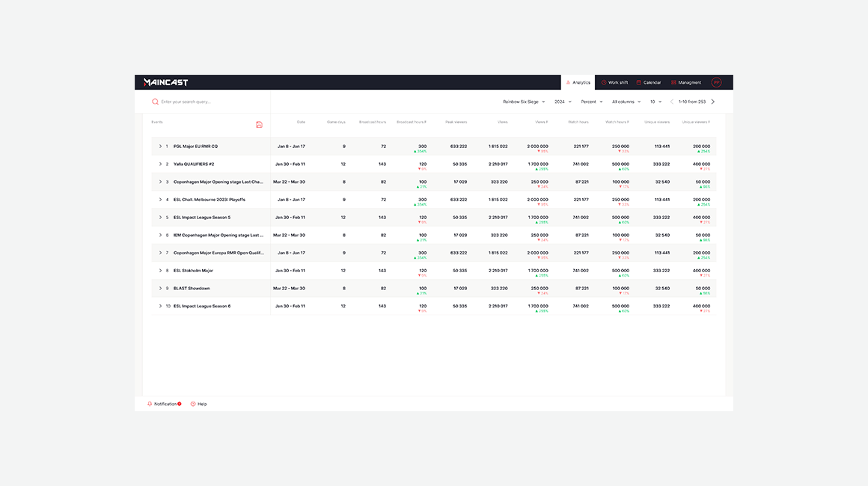868x486 pixels.
Task: Go to previous page arrow
Action: (672, 102)
